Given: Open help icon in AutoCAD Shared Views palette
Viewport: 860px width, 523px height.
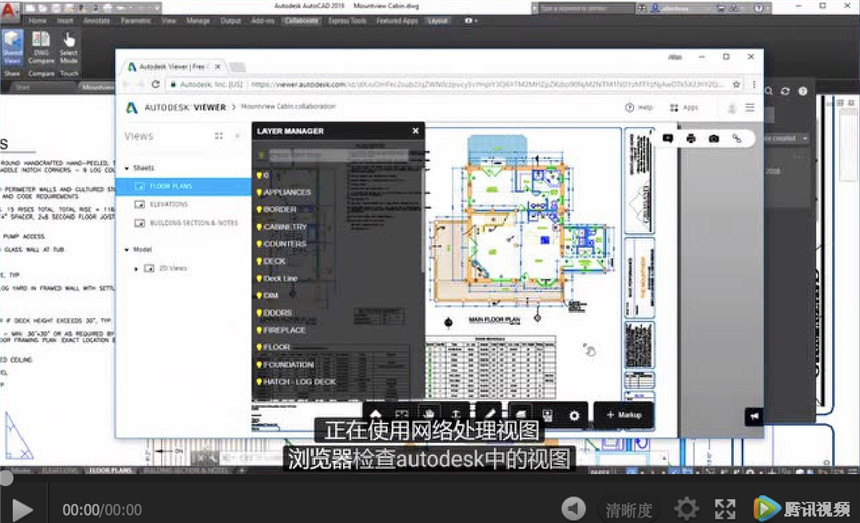Looking at the screenshot, I should pos(803,91).
